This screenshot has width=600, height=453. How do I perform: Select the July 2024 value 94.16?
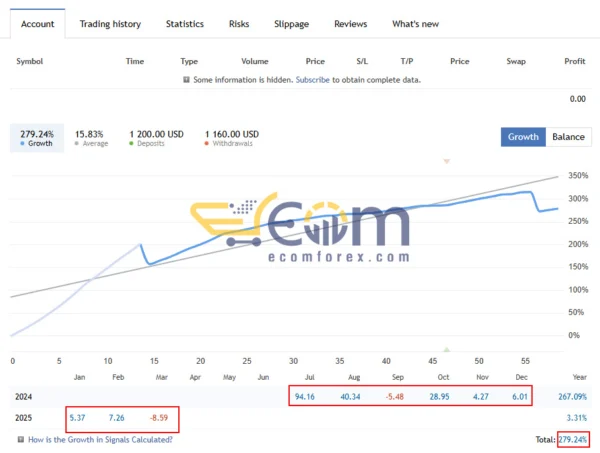pyautogui.click(x=305, y=396)
